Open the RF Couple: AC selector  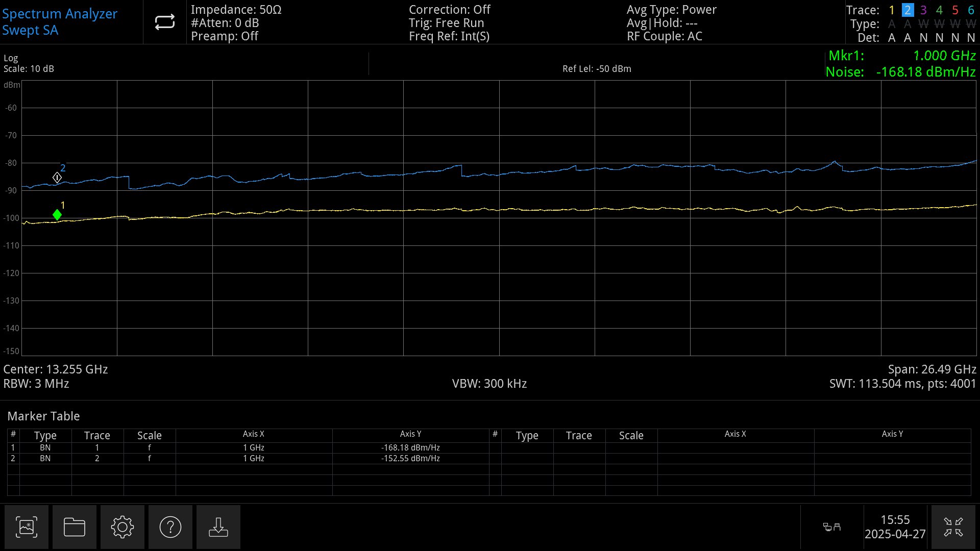coord(665,36)
